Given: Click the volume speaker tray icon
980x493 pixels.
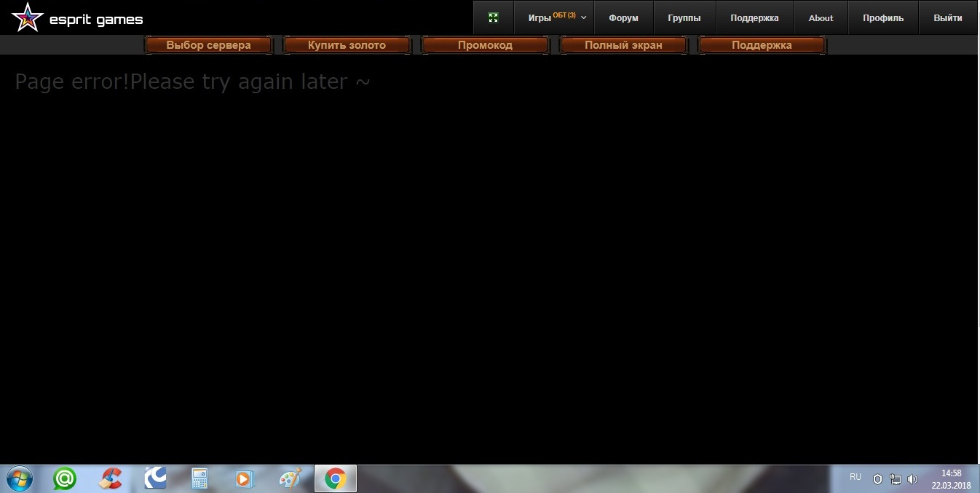Looking at the screenshot, I should [x=912, y=479].
